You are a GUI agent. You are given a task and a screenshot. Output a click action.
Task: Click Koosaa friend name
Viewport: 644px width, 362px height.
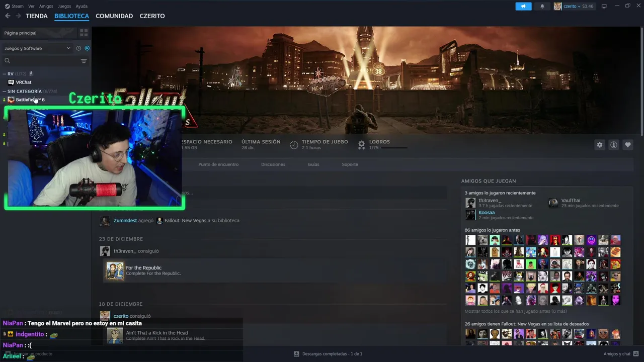click(487, 213)
